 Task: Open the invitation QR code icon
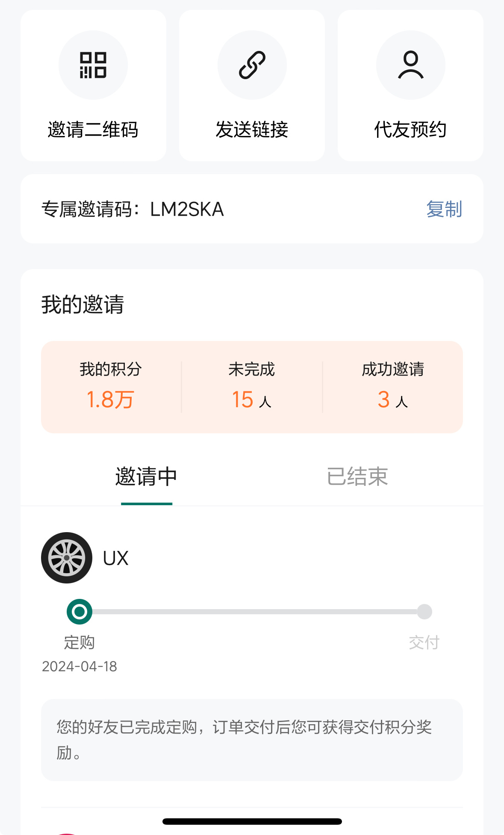pos(93,65)
